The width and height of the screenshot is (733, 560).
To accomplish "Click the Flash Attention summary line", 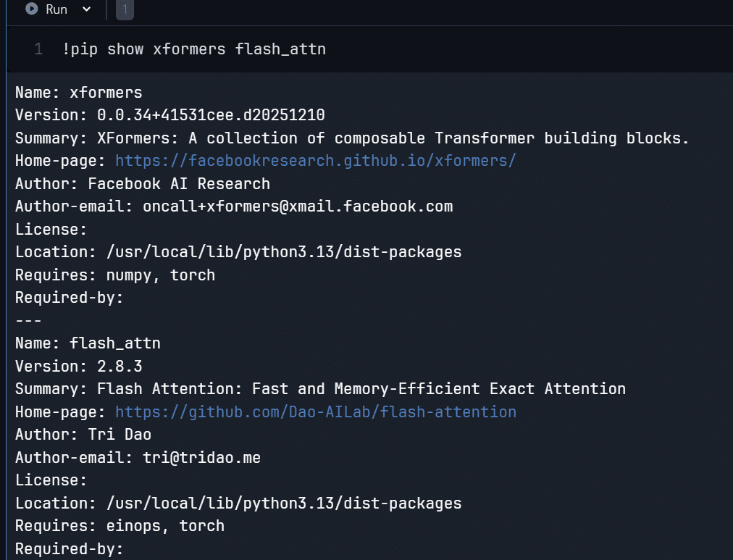I will [x=320, y=389].
